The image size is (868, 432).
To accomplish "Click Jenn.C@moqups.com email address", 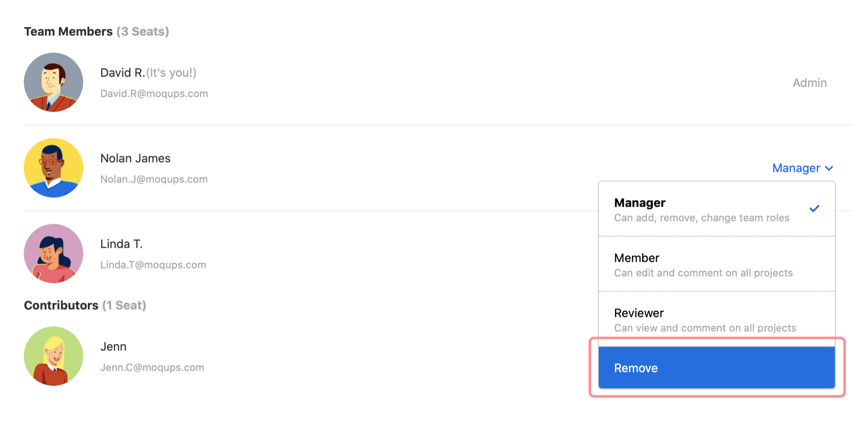I will tap(152, 367).
